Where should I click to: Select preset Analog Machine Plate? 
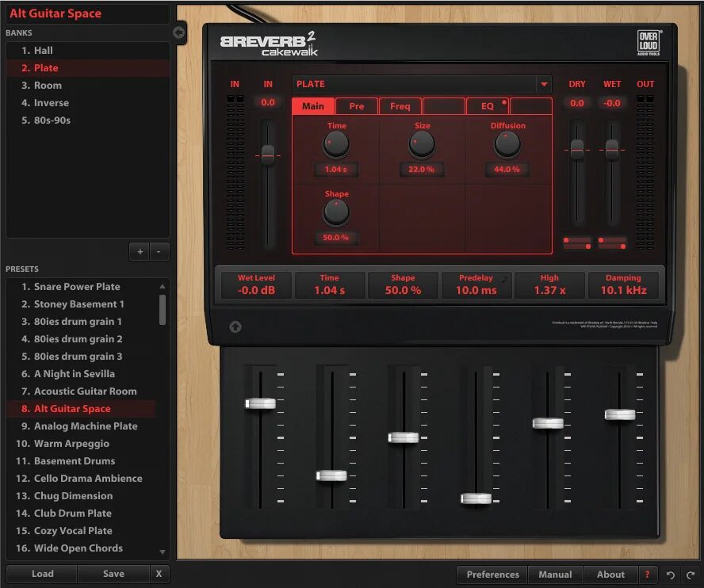pyautogui.click(x=82, y=426)
